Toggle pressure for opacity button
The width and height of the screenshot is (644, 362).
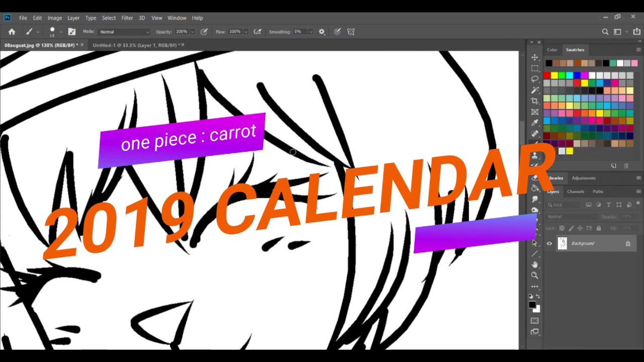pyautogui.click(x=204, y=32)
